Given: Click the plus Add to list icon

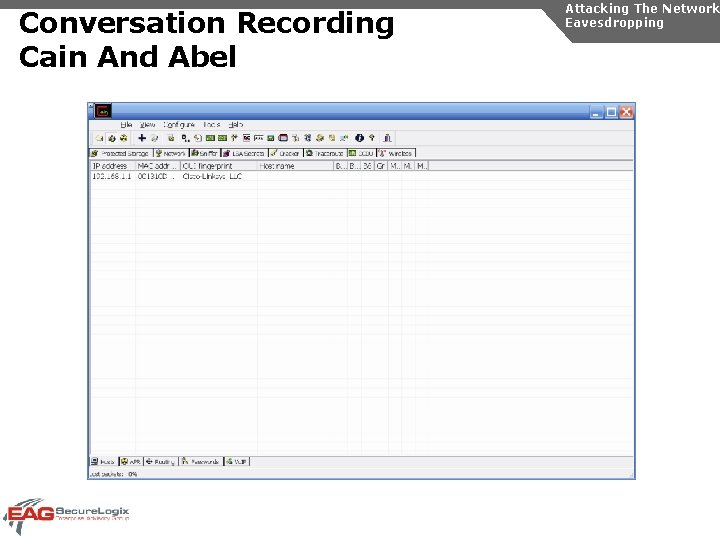Looking at the screenshot, I should point(142,138).
